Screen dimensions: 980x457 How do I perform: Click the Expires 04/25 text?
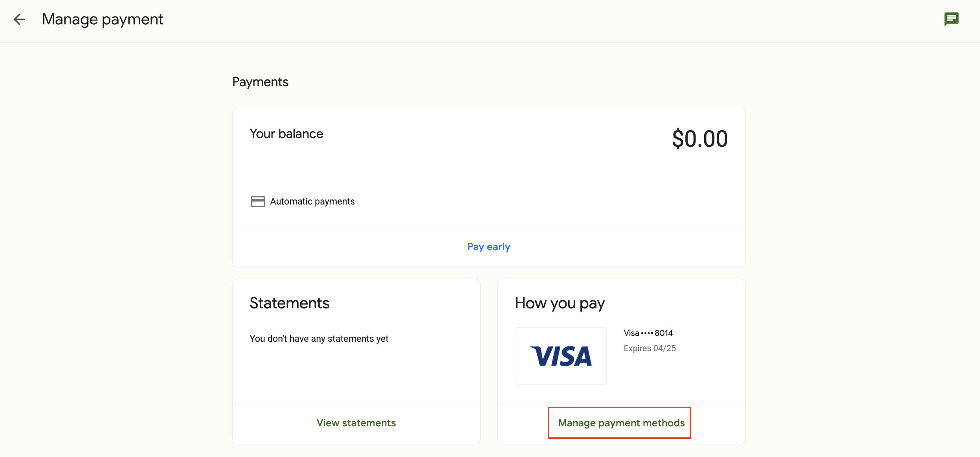click(x=650, y=348)
